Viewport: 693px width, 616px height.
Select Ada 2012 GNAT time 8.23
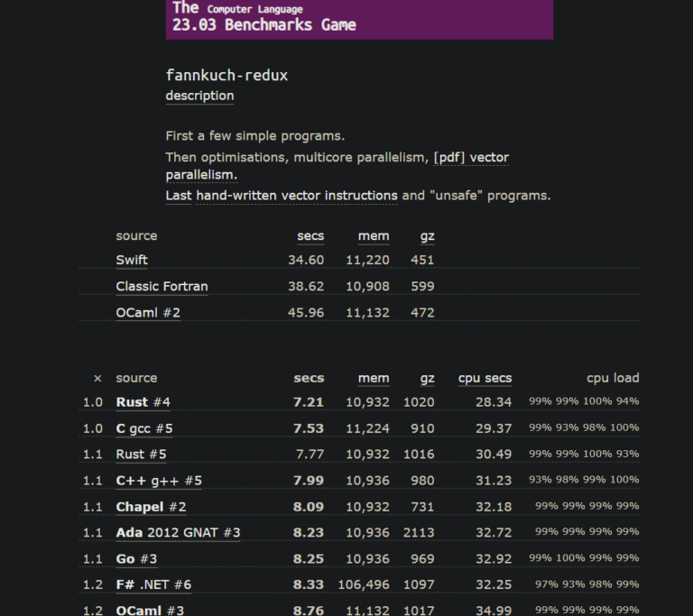click(309, 532)
